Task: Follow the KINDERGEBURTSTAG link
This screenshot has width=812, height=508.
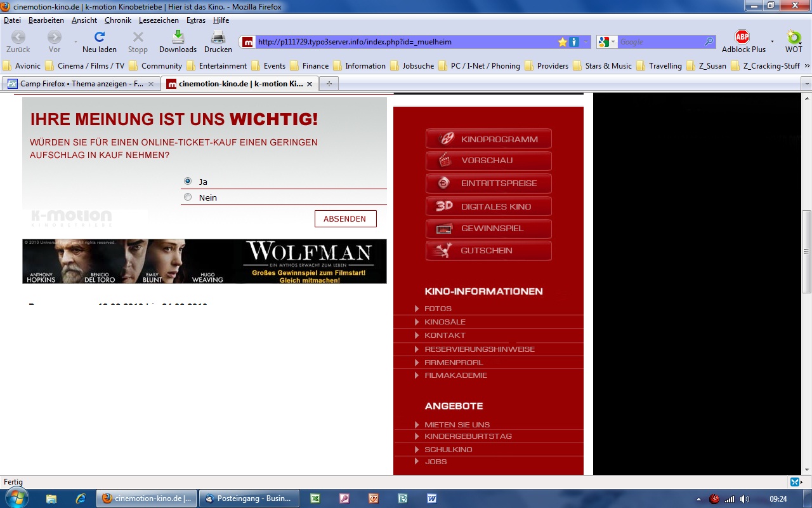Action: 468,436
